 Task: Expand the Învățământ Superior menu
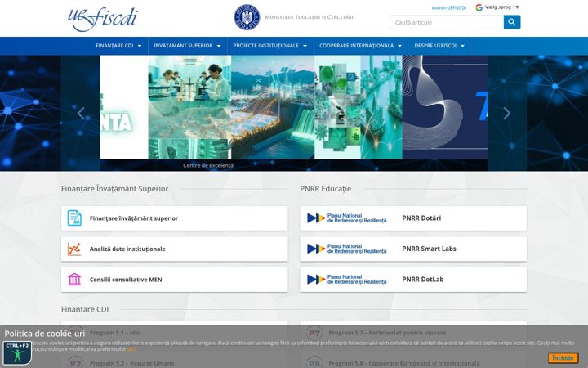pos(188,46)
